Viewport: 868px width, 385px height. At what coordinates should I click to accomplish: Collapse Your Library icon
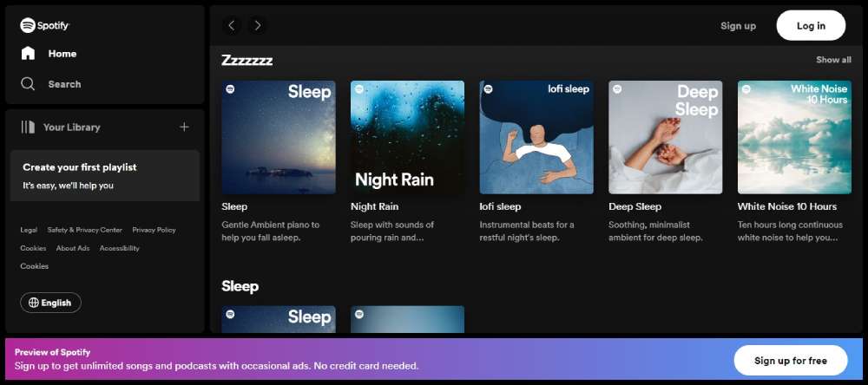click(28, 127)
